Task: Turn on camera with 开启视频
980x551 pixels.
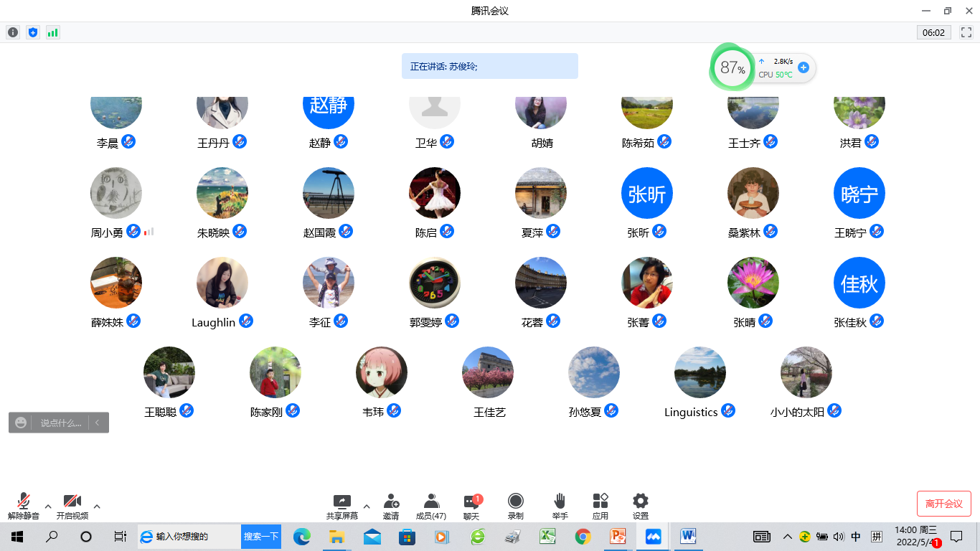Action: click(x=72, y=501)
